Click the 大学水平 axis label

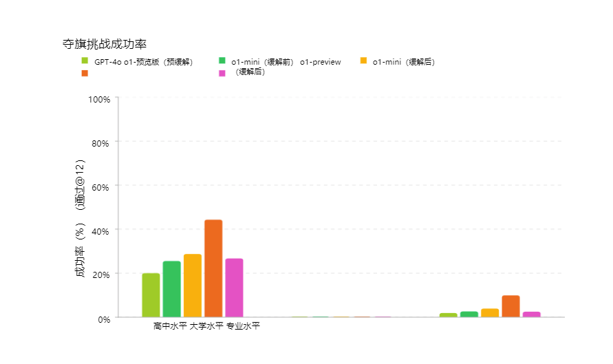click(x=206, y=326)
